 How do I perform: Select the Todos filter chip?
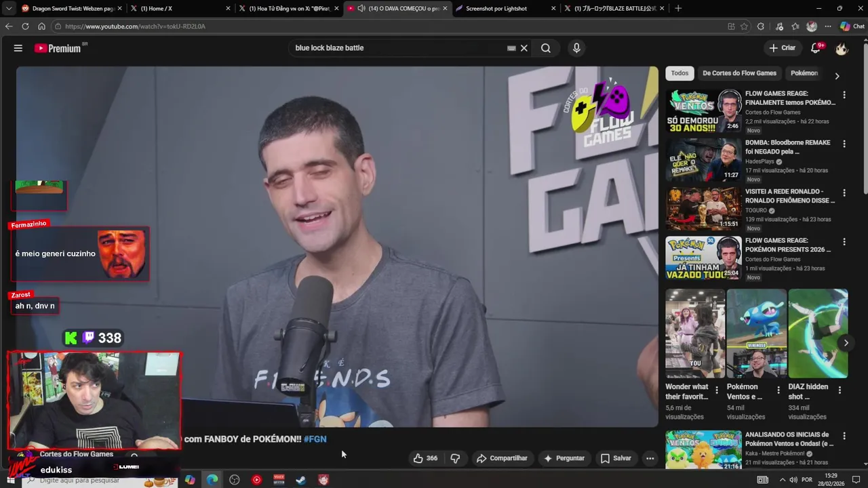click(x=679, y=73)
